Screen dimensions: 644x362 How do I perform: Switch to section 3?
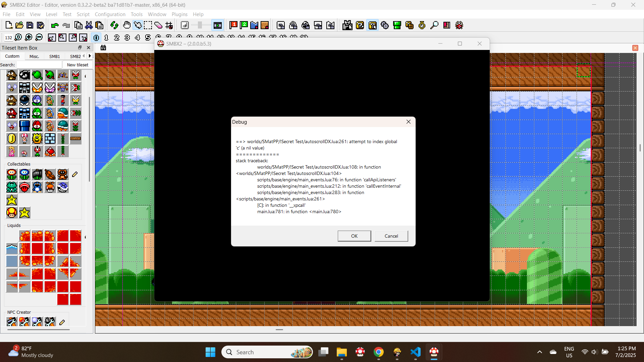click(127, 38)
